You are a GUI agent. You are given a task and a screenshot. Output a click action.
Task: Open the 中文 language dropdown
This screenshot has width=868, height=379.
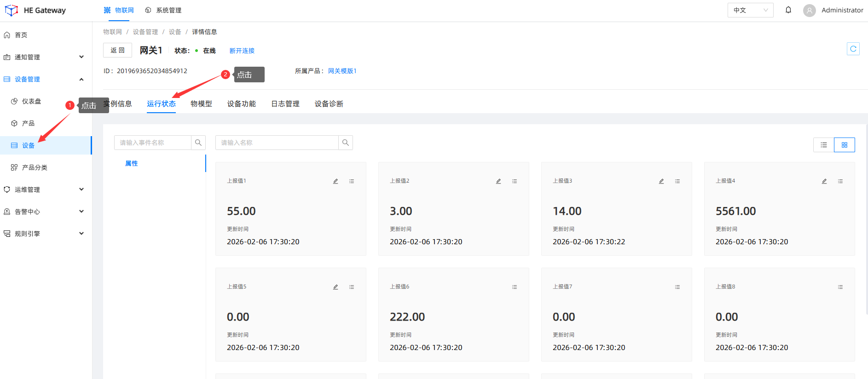750,10
